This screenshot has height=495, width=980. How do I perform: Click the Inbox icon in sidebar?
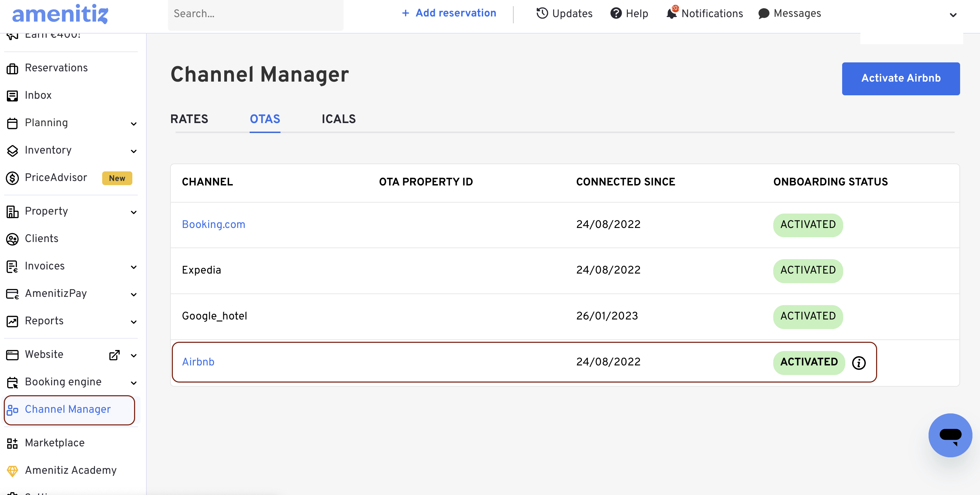pyautogui.click(x=12, y=96)
